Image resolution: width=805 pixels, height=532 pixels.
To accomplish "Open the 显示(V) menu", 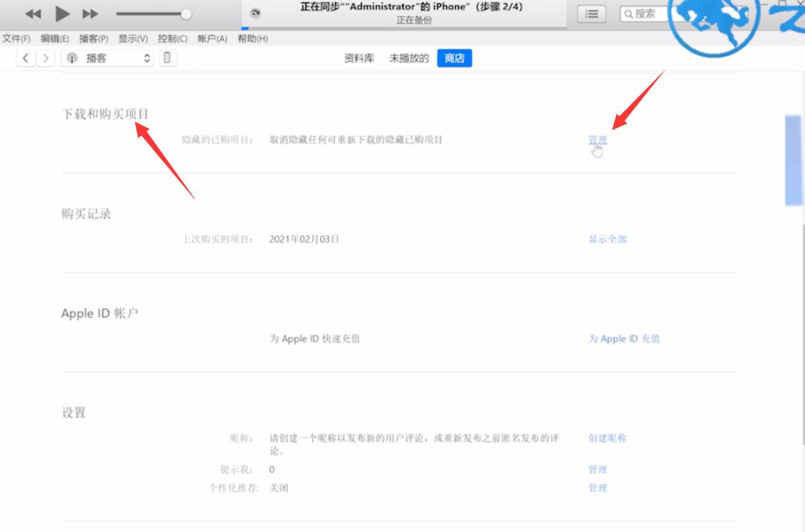I will point(133,39).
